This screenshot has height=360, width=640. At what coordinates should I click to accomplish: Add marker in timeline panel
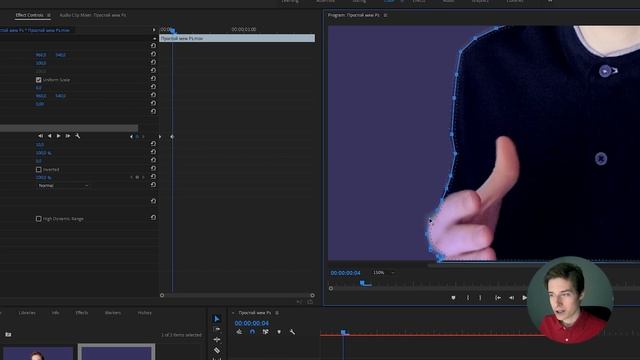click(x=279, y=332)
